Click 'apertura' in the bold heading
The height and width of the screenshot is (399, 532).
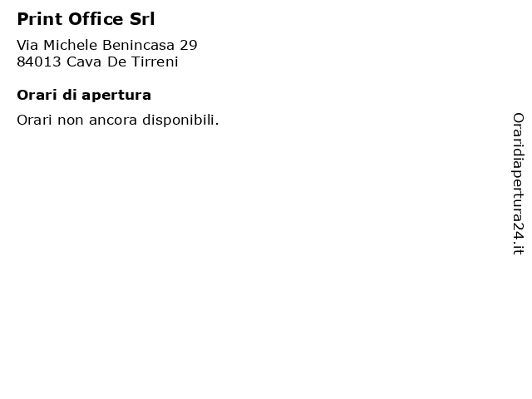[116, 96]
